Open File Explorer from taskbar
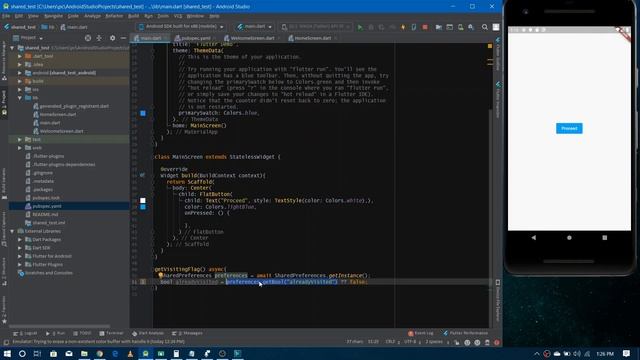 84,353
